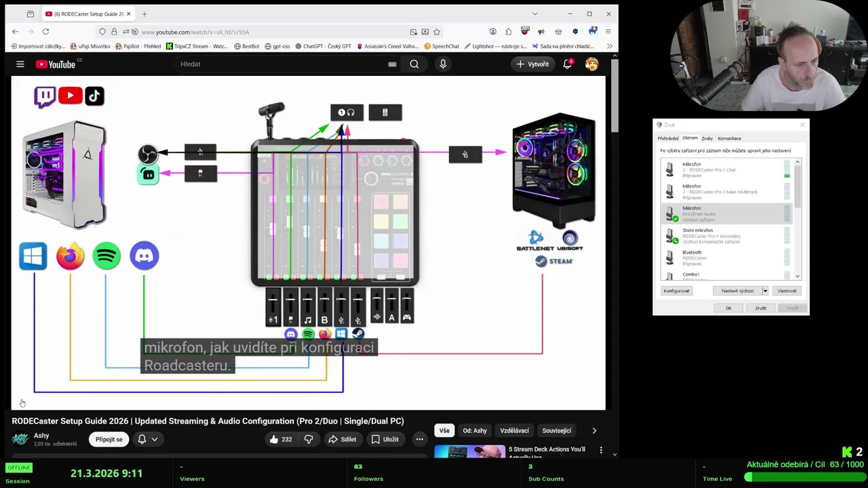Image resolution: width=868 pixels, height=488 pixels.
Task: Open 5 Stream Deck Actions video thumbnail
Action: click(x=469, y=451)
